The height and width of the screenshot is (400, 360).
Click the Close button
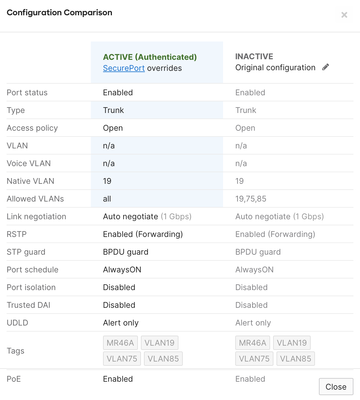(336, 387)
